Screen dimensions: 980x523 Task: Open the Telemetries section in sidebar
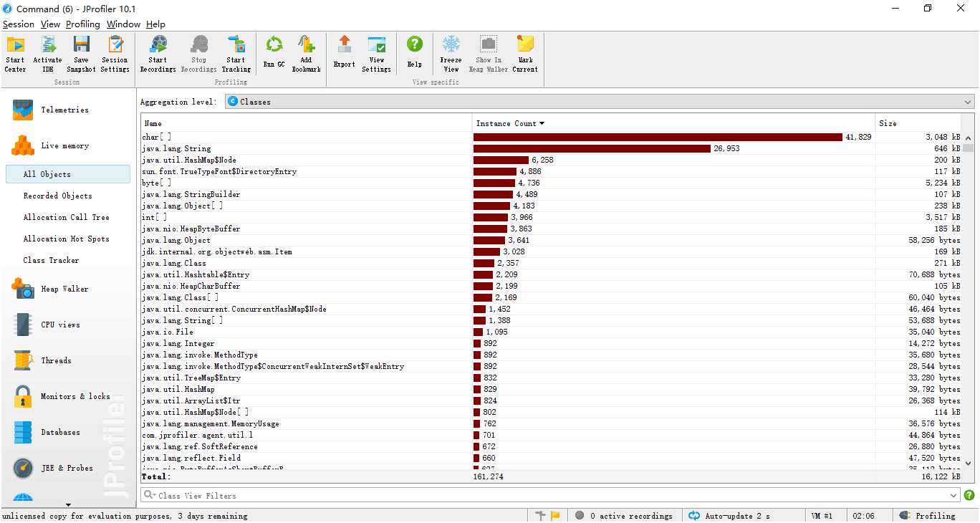coord(66,110)
